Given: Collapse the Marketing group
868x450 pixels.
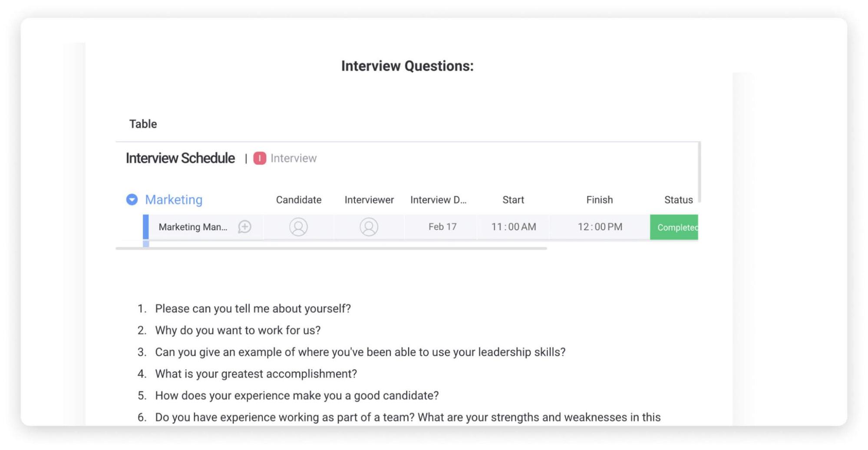Looking at the screenshot, I should [132, 199].
